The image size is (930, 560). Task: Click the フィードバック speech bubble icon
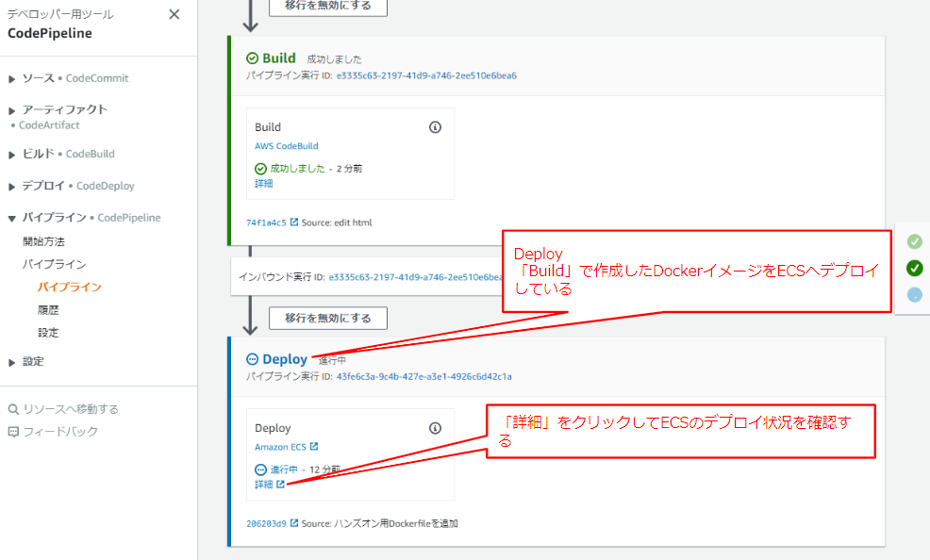pyautogui.click(x=13, y=432)
